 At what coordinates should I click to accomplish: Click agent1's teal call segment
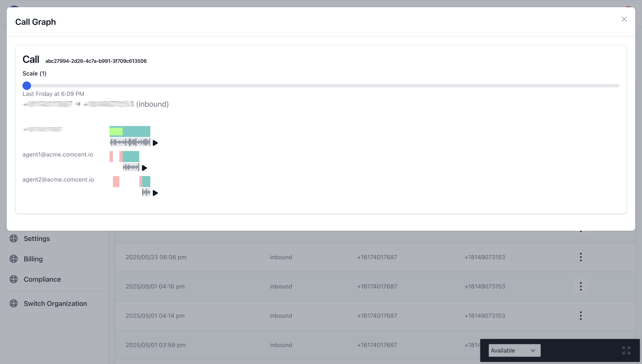point(131,157)
